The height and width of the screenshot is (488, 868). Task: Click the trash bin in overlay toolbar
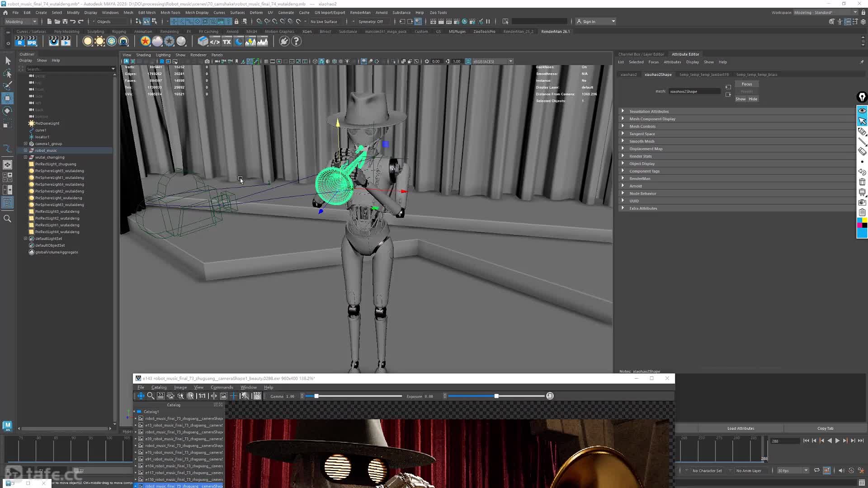coord(862,182)
